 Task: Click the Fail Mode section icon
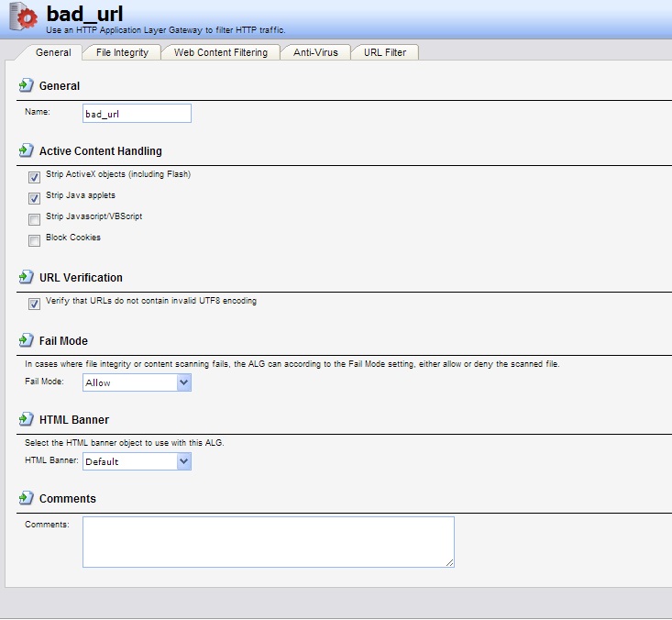click(x=27, y=340)
